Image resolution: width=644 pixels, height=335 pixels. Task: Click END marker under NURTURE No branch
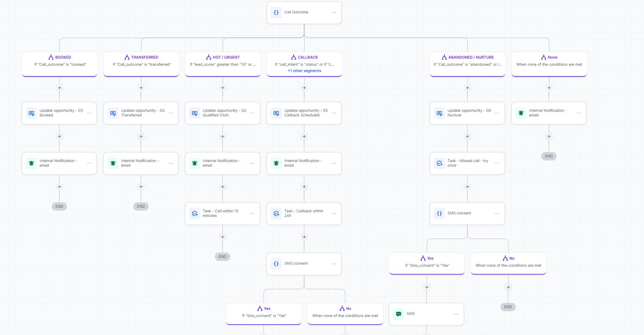508,307
